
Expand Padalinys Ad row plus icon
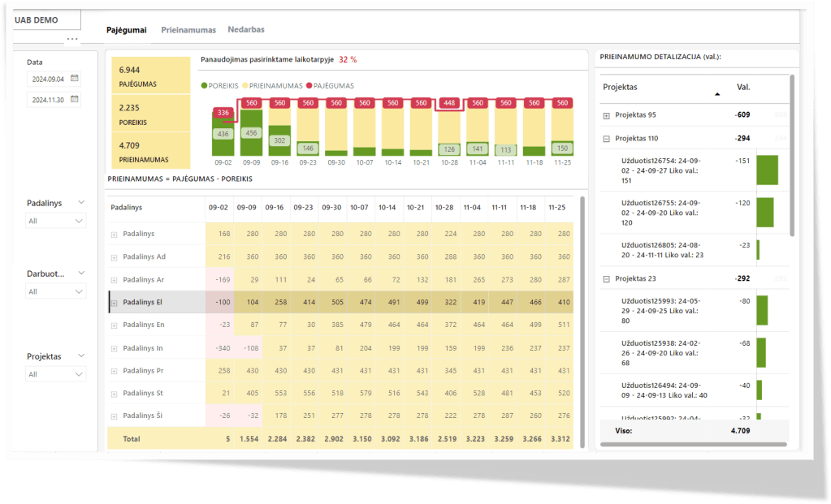point(114,257)
